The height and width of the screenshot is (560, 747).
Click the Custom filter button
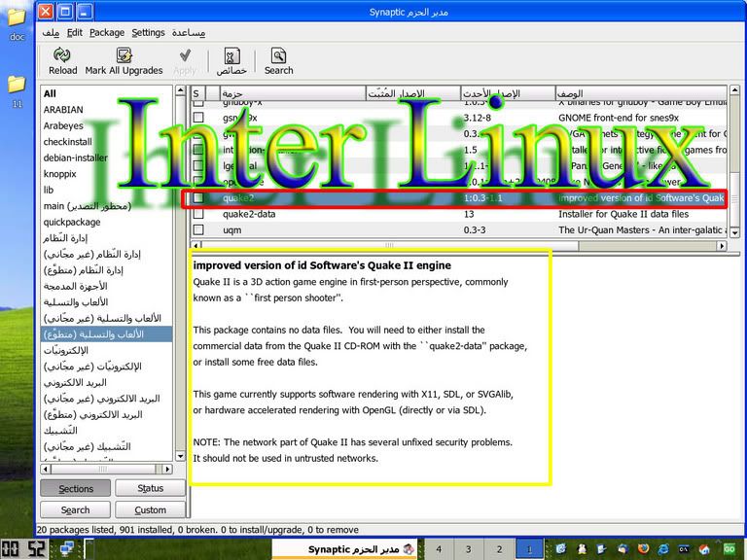tap(150, 510)
